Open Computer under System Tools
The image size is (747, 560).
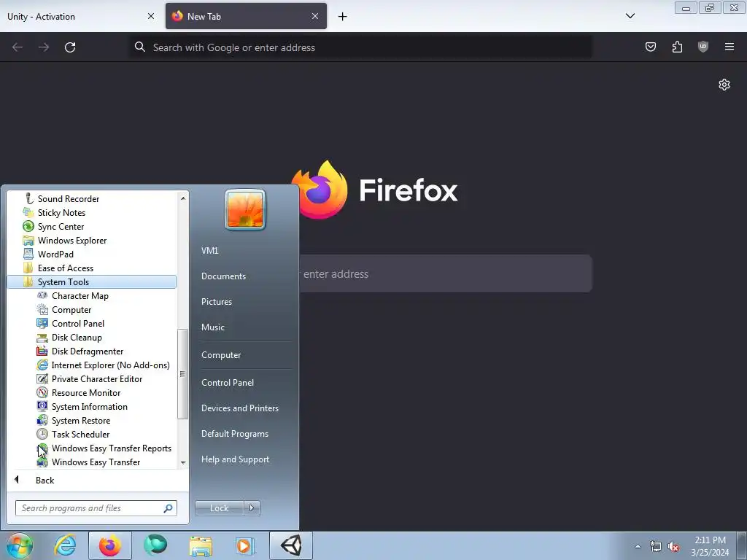coord(71,309)
